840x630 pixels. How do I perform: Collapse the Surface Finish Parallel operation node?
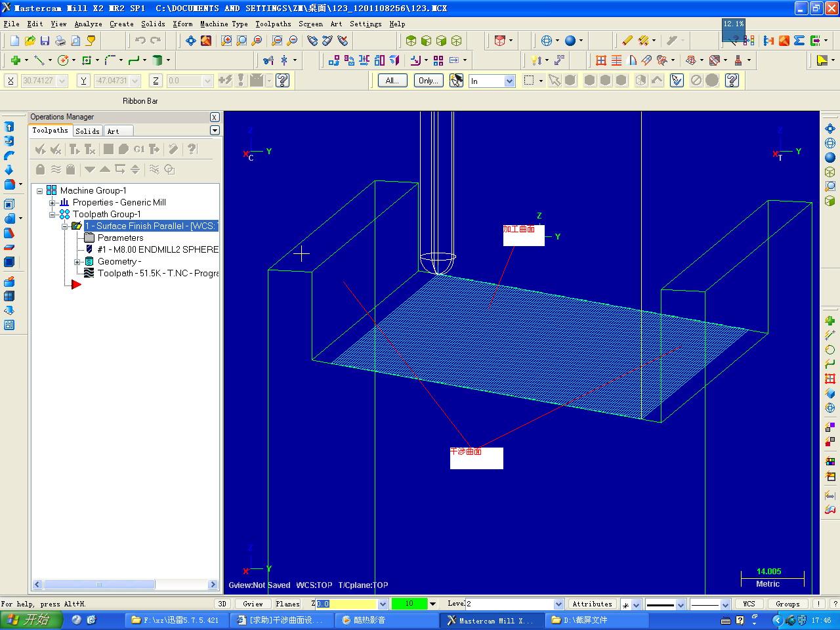point(65,226)
